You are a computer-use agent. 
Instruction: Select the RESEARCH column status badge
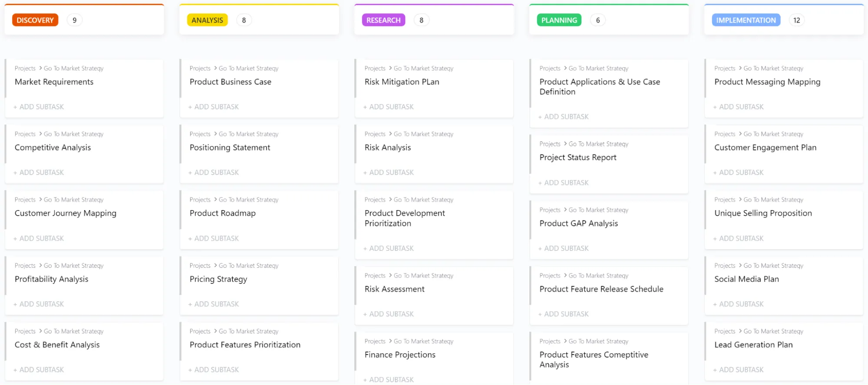pyautogui.click(x=383, y=20)
